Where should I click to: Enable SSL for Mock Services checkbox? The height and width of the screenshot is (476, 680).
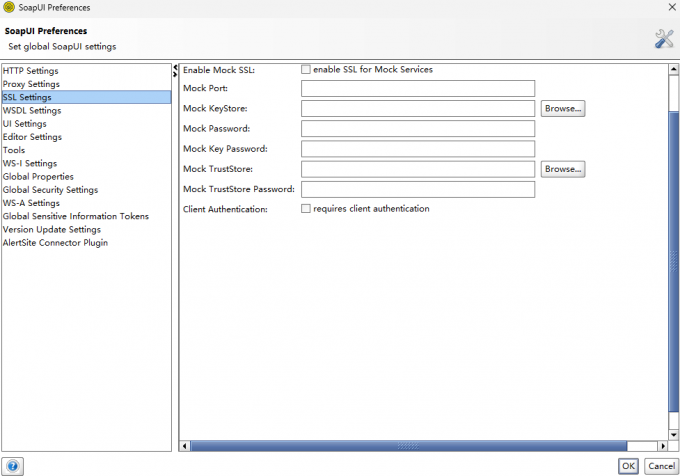(306, 69)
